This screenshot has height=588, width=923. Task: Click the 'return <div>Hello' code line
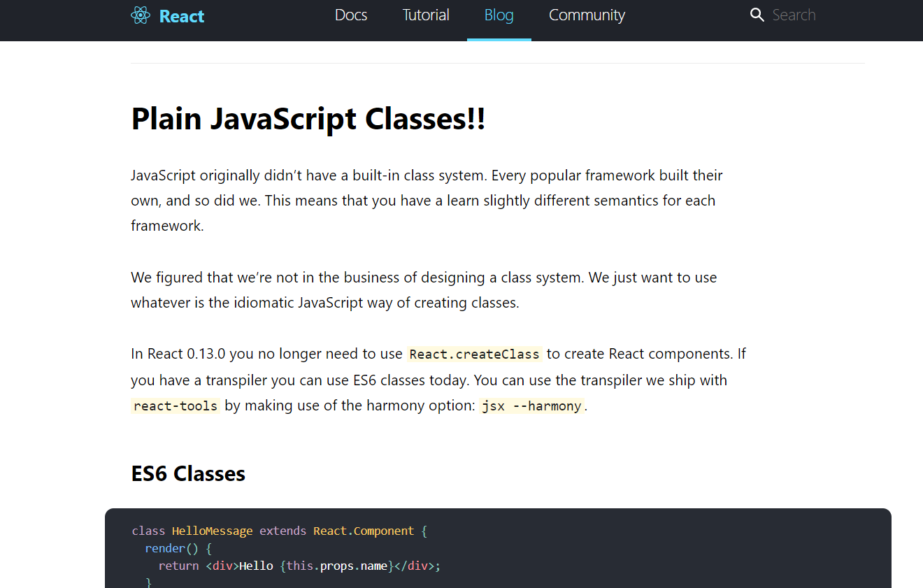[299, 566]
